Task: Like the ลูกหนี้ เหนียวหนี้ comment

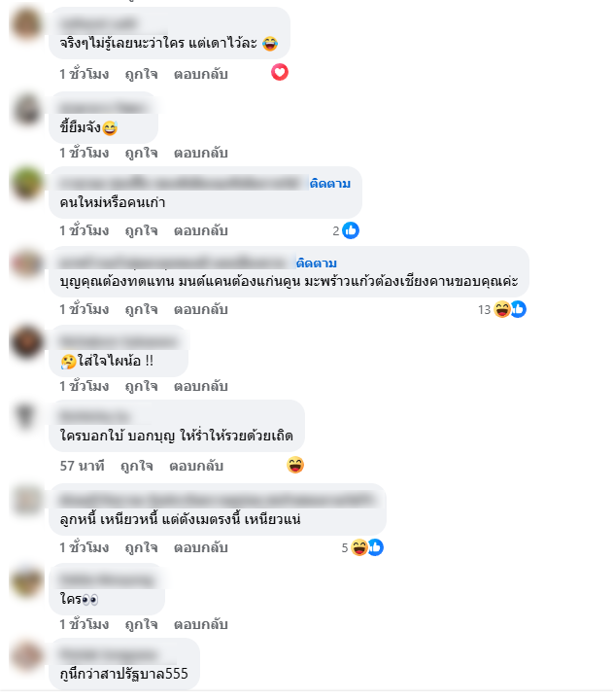Action: (142, 547)
